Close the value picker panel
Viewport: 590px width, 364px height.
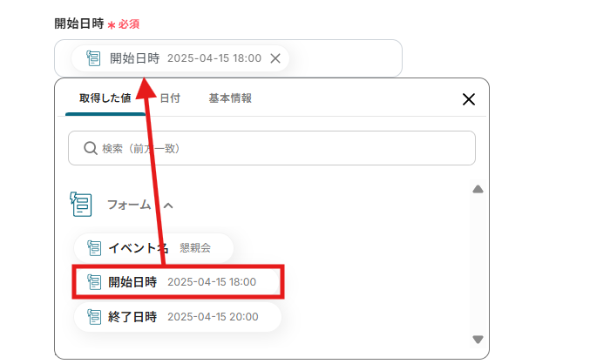click(468, 99)
